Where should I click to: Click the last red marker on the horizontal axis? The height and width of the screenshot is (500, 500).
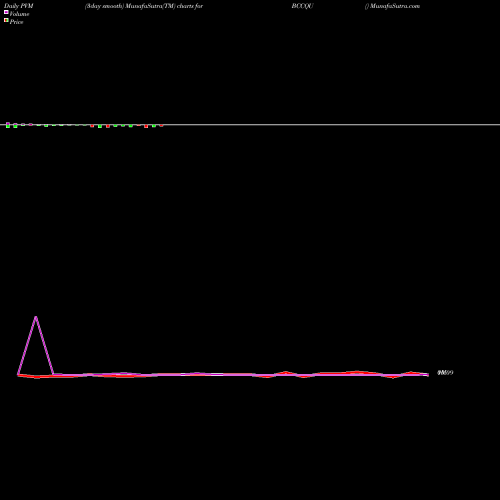pyautogui.click(x=161, y=125)
